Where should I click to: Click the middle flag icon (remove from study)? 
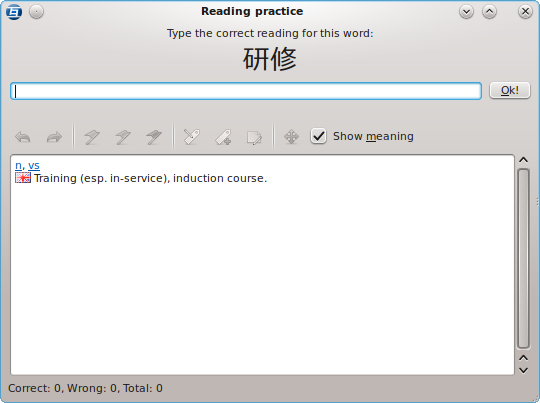pyautogui.click(x=123, y=137)
